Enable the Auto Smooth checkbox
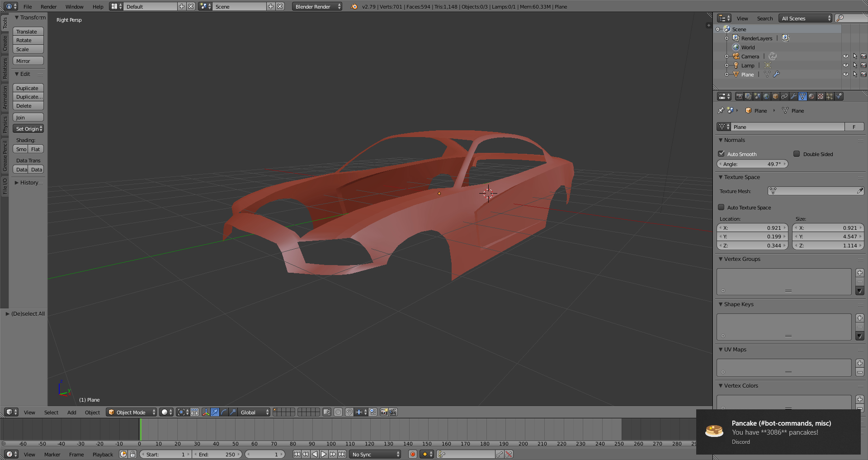This screenshot has height=460, width=868. tap(722, 154)
